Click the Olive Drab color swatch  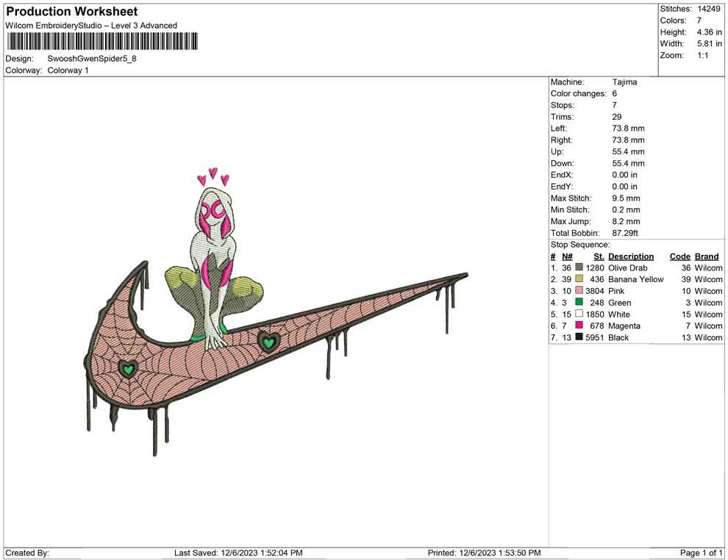[x=579, y=268]
